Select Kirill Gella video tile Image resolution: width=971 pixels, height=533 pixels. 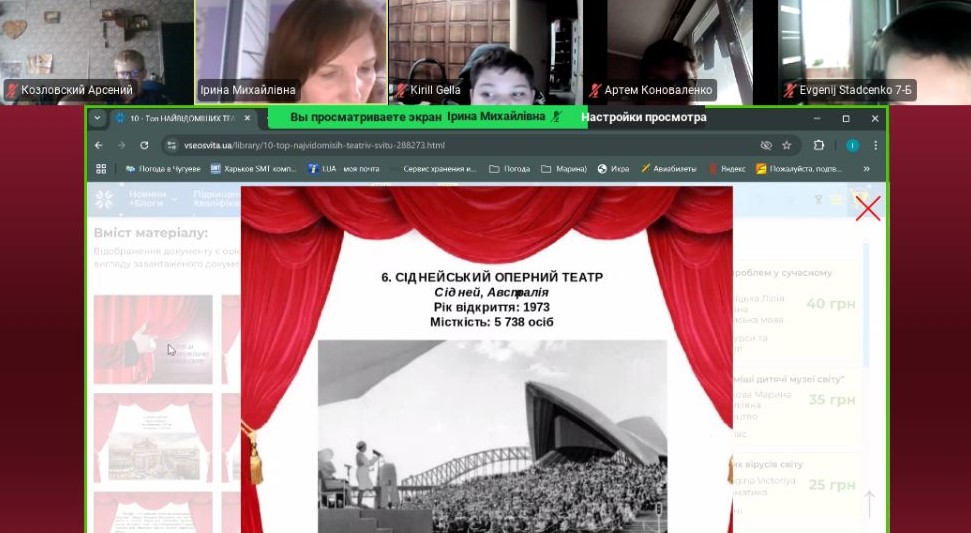(485, 52)
